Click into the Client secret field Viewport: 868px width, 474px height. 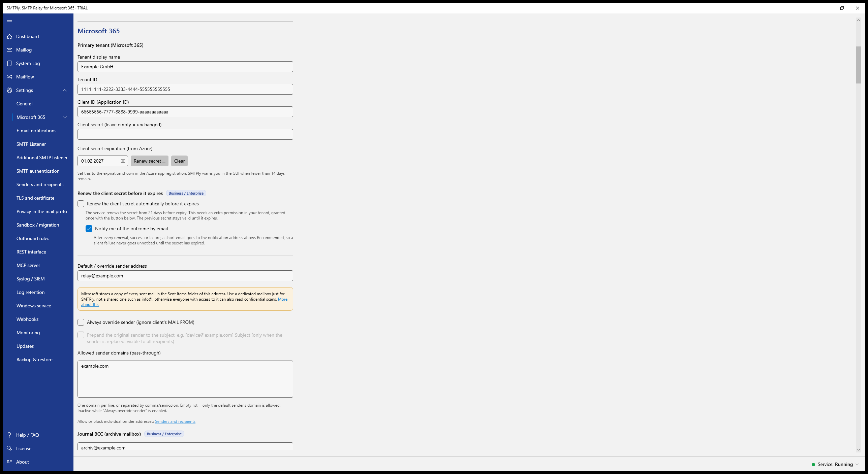tap(185, 134)
